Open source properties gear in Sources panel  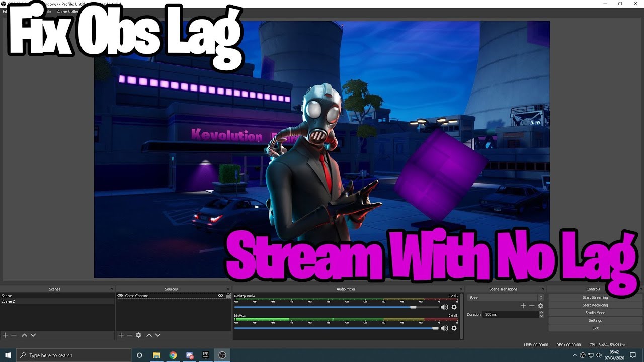pyautogui.click(x=139, y=335)
